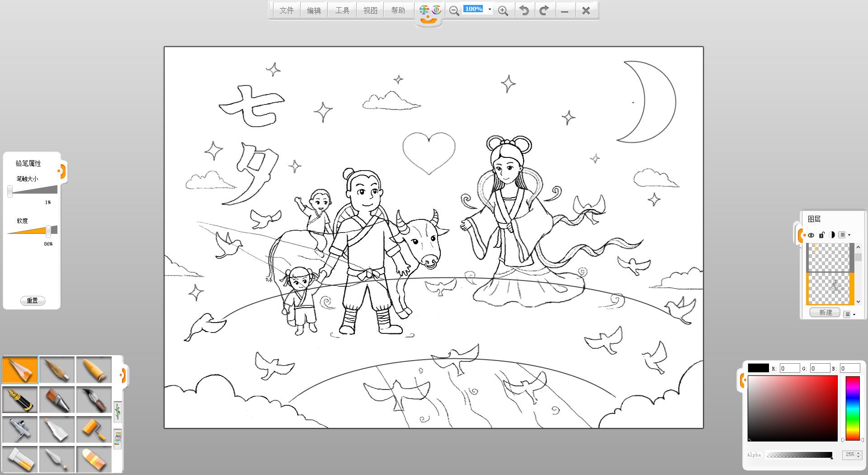Screen dimensions: 868x475
Task: Open the 文件 menu
Action: point(286,10)
